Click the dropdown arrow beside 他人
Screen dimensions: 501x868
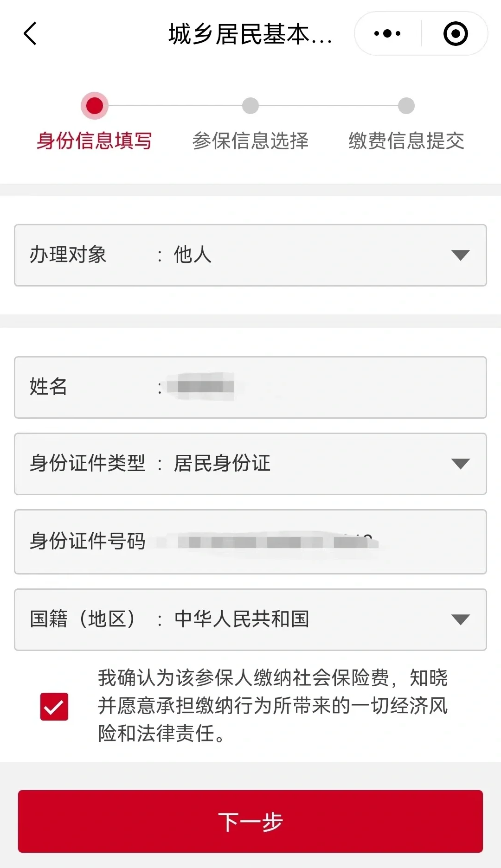coord(460,255)
